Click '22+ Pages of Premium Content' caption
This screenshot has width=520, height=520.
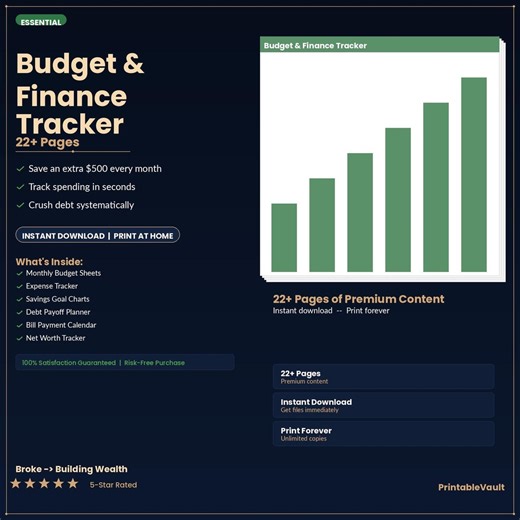pyautogui.click(x=358, y=299)
